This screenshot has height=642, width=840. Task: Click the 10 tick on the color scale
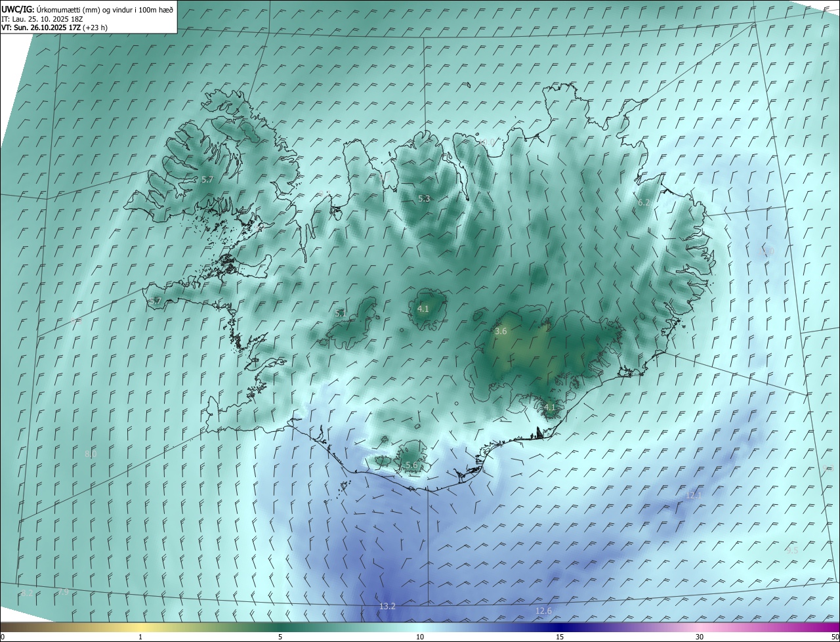pos(420,637)
